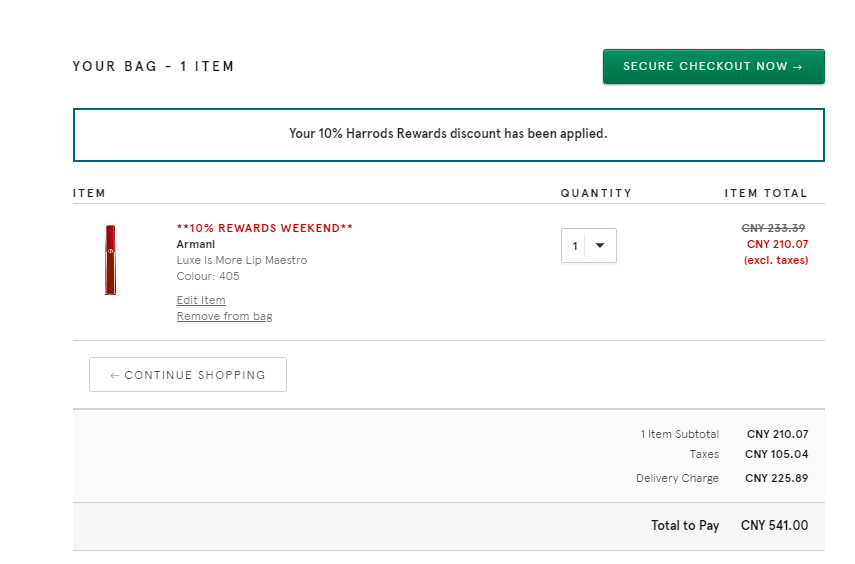Open the quantity dropdown arrow

pos(600,245)
